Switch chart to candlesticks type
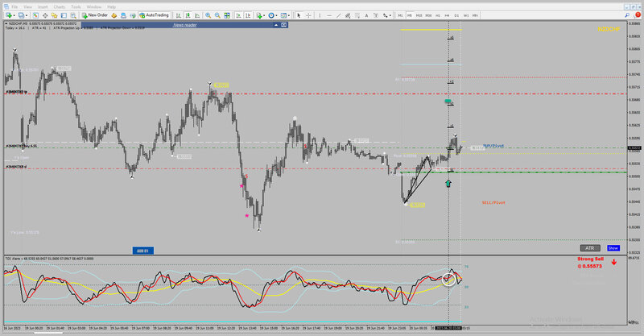This screenshot has height=336, width=644. (x=188, y=15)
